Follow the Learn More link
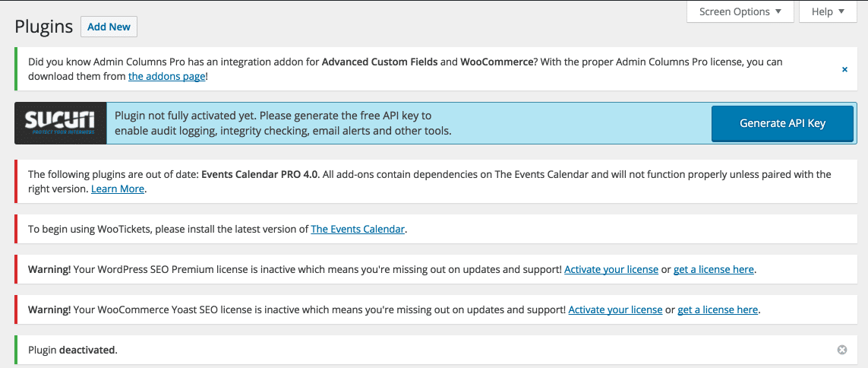 [x=118, y=189]
